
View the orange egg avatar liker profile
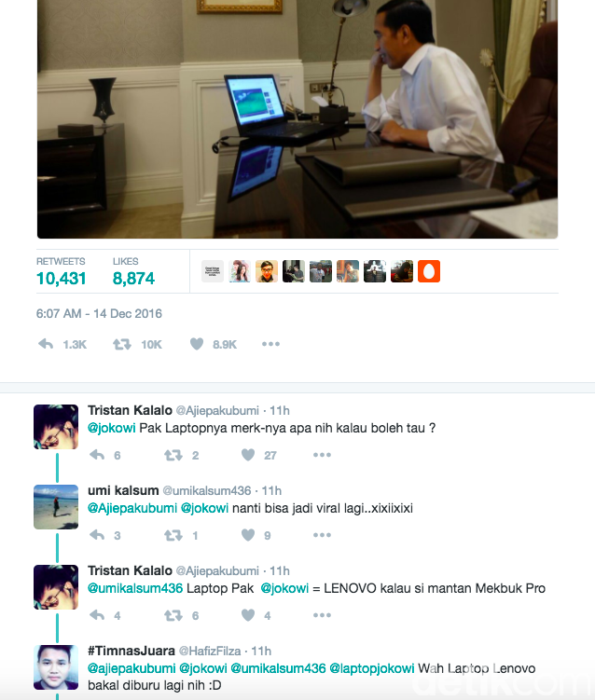pos(429,271)
